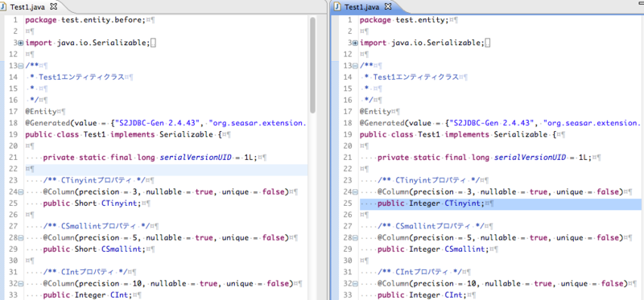
Task: Click 'serialVersionUID' in right editor
Action: click(x=530, y=157)
